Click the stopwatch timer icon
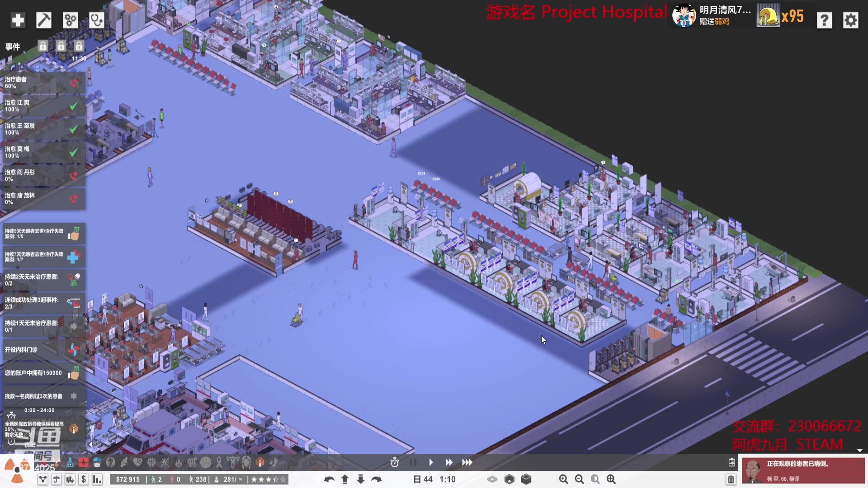This screenshot has width=868, height=488. pos(394,462)
